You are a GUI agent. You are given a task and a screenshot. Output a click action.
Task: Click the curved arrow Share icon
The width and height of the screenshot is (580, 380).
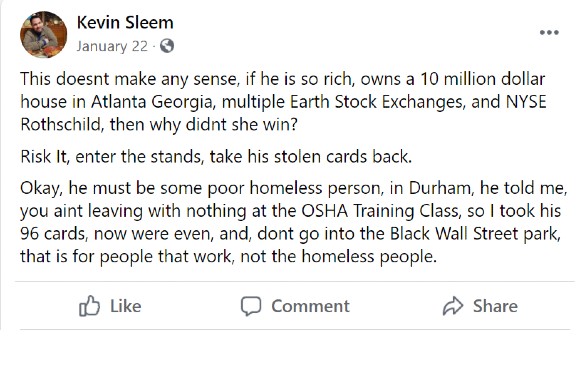pyautogui.click(x=453, y=306)
